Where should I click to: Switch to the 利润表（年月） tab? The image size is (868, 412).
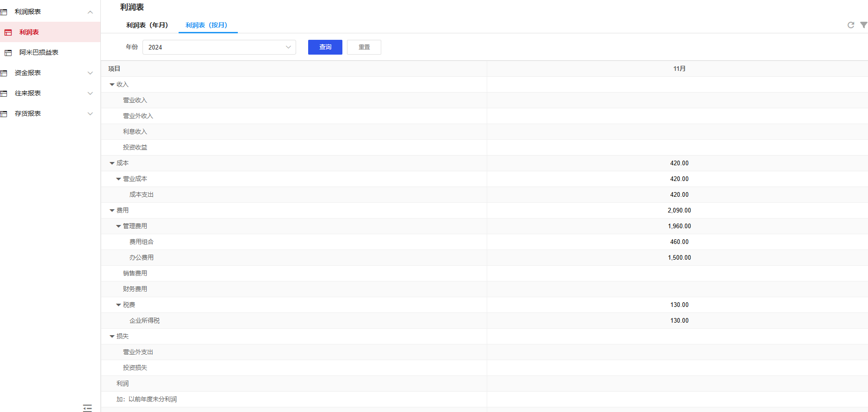[x=147, y=25]
